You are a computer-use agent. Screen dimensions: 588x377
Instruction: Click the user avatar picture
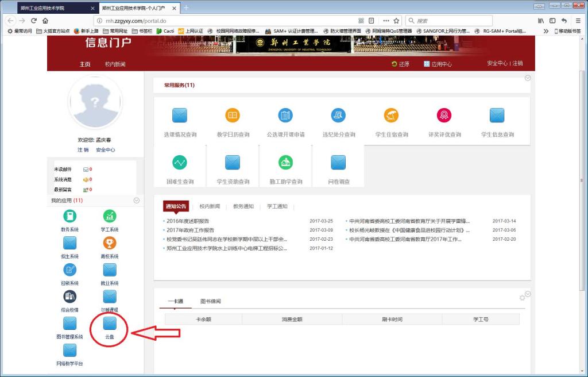coord(95,102)
